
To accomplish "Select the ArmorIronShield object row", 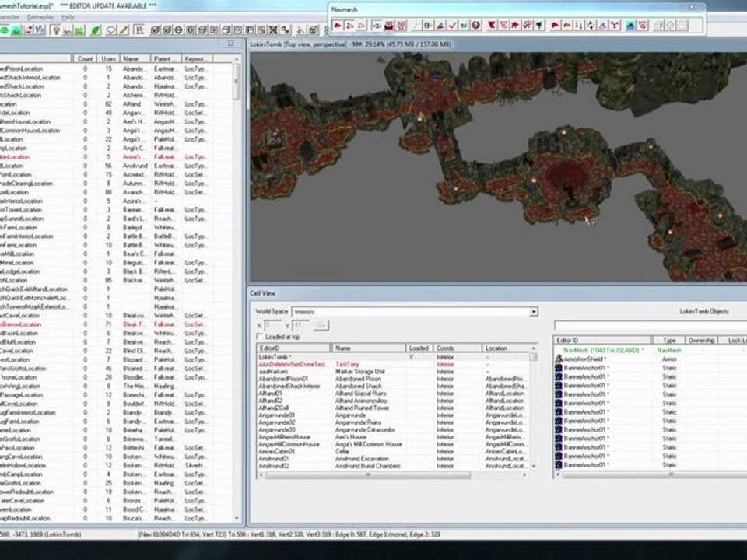I will tap(651, 359).
